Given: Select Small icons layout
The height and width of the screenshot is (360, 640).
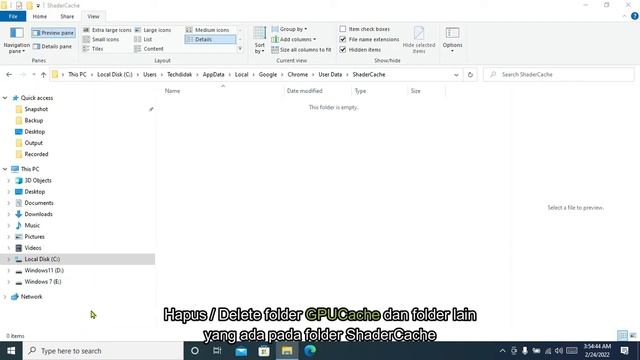Looking at the screenshot, I should 101,39.
